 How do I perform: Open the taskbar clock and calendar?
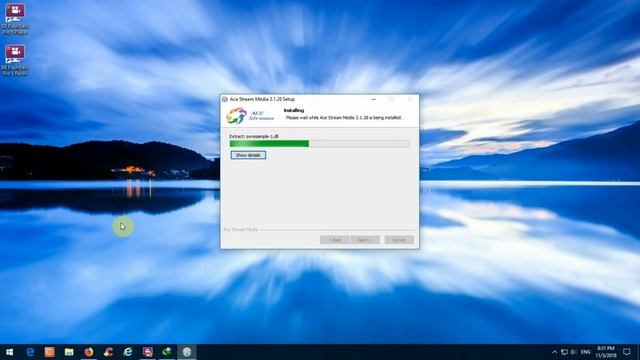coord(606,352)
